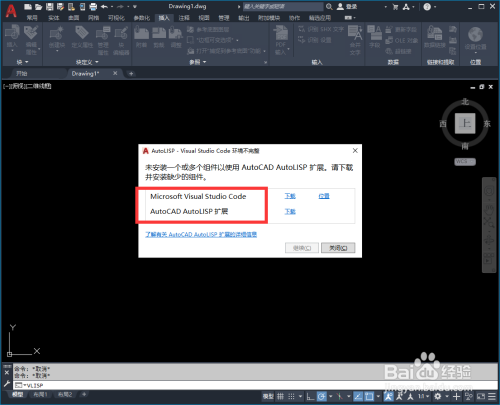Click download link for Microsoft Visual Studio Code

pyautogui.click(x=290, y=196)
